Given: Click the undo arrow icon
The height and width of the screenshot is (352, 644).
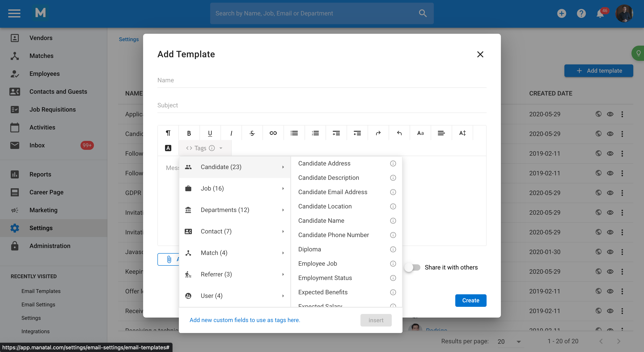Looking at the screenshot, I should 399,133.
